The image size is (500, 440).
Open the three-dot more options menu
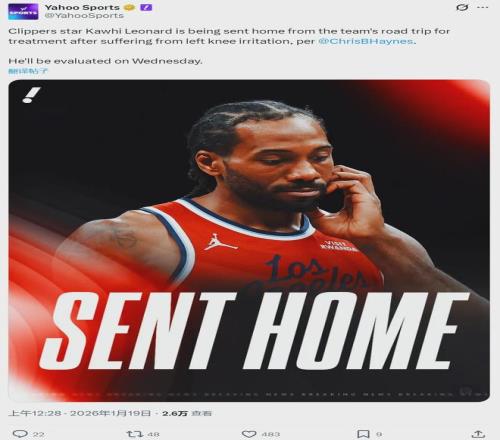[x=483, y=7]
